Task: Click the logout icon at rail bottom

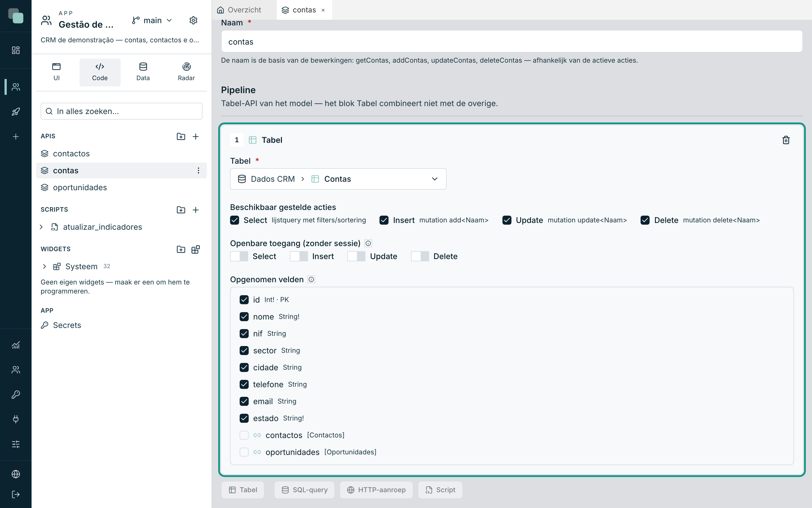Action: (16, 494)
